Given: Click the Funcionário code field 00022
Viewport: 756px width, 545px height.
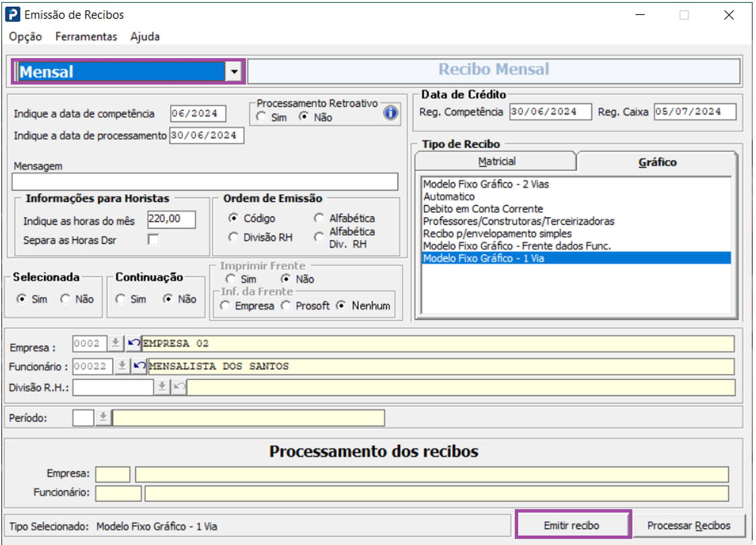Looking at the screenshot, I should pos(93,366).
